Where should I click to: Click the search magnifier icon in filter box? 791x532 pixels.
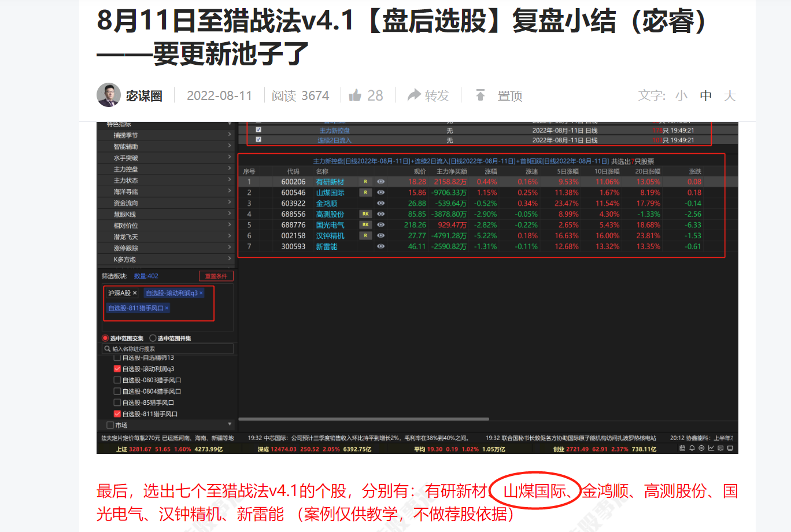point(108,349)
